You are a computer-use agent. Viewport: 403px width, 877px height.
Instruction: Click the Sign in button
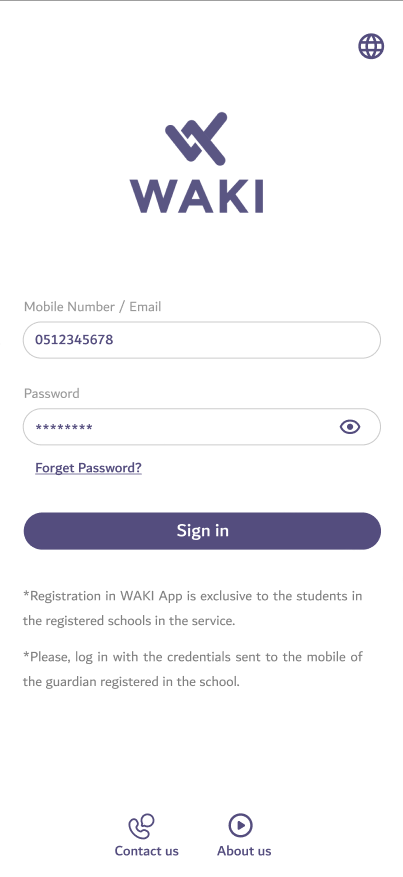pos(202,531)
